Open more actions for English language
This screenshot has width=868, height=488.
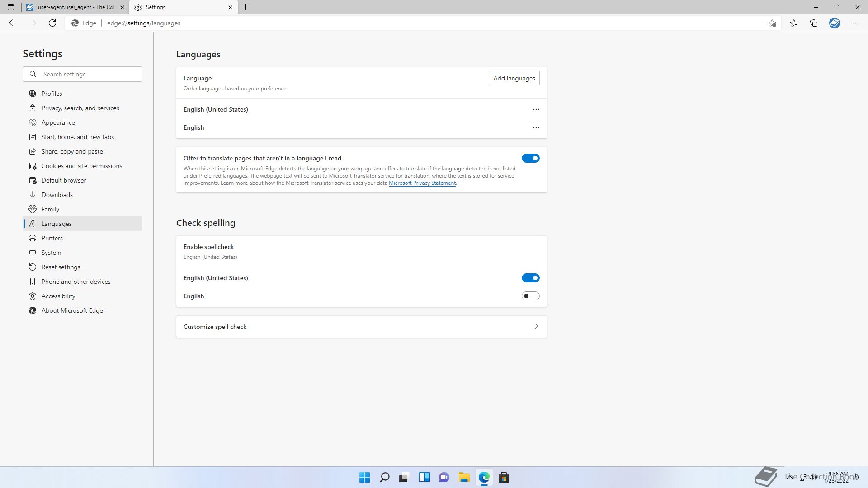pos(536,127)
